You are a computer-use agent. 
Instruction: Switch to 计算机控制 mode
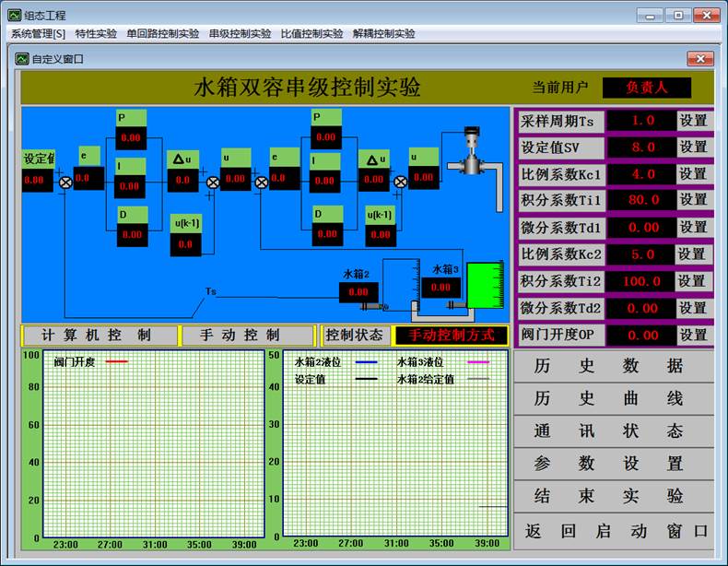[97, 336]
